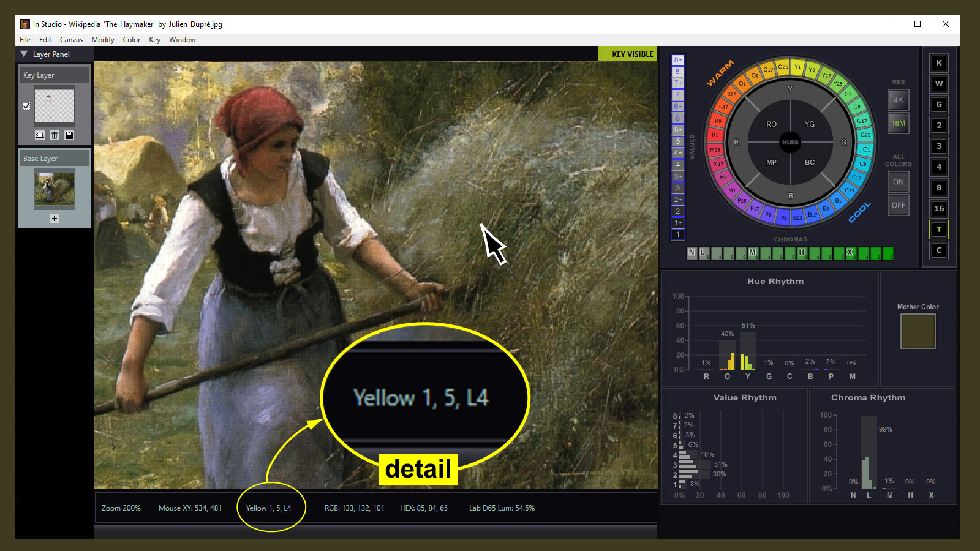Screen dimensions: 980x551
Task: Pick the O17 orange hue segment
Action: pos(768,70)
